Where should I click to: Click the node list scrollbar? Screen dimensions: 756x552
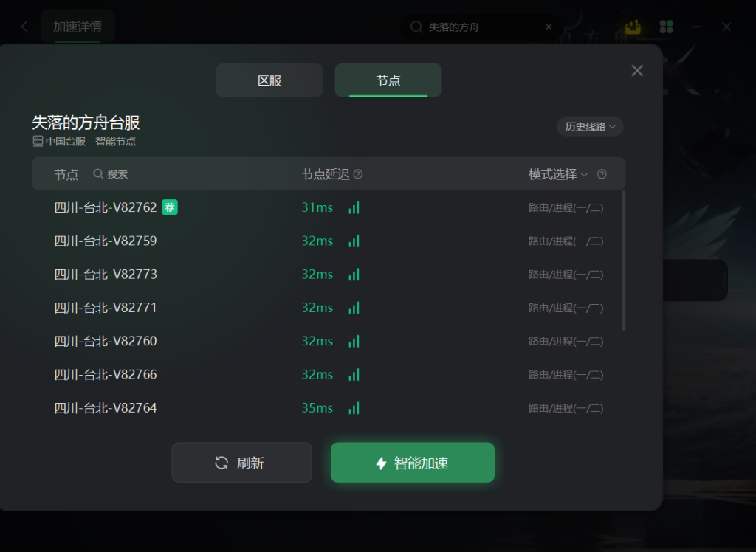[623, 261]
